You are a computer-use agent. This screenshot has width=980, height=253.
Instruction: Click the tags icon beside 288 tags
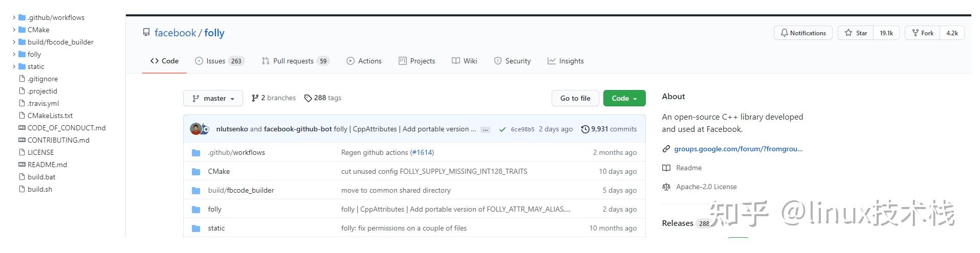pyautogui.click(x=308, y=98)
